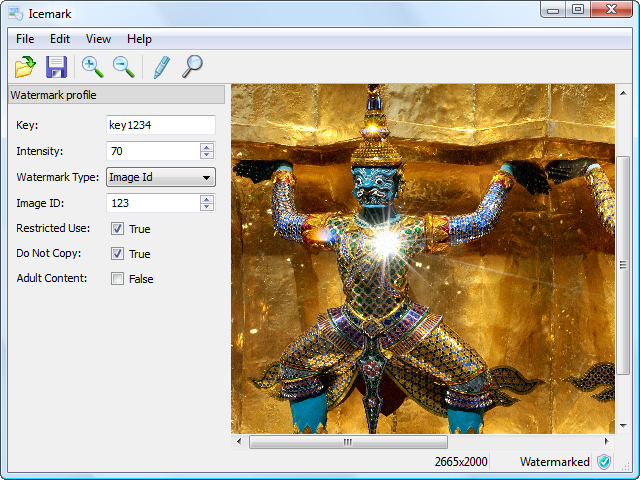
Task: Click the True label beside Restricted Use
Action: [140, 229]
